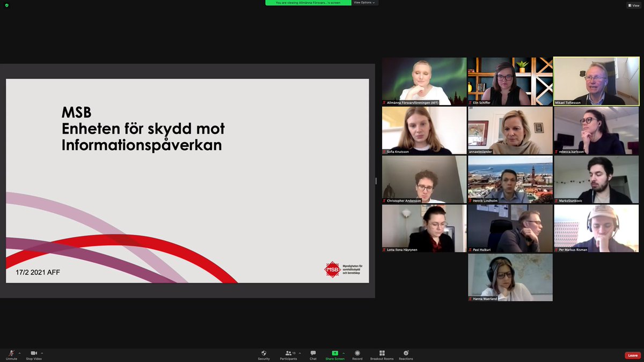Select Pasi Huikuri's video tile
Viewport: 644px width, 362px height.
510,228
